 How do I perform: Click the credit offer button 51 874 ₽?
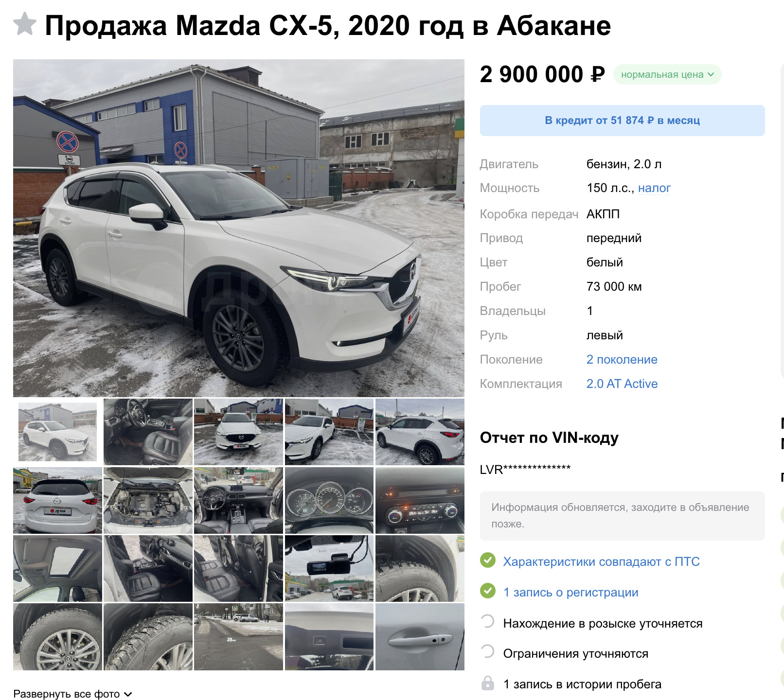pos(622,121)
